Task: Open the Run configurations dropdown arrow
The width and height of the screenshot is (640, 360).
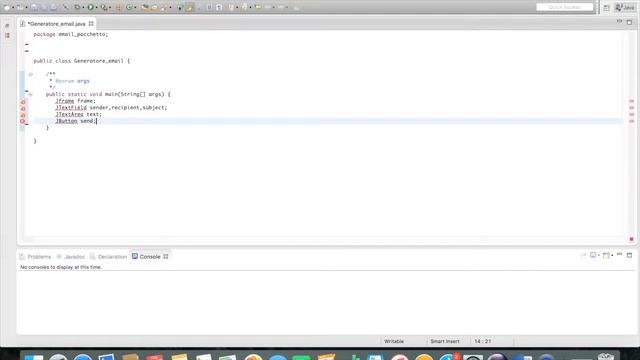Action: [x=96, y=7]
